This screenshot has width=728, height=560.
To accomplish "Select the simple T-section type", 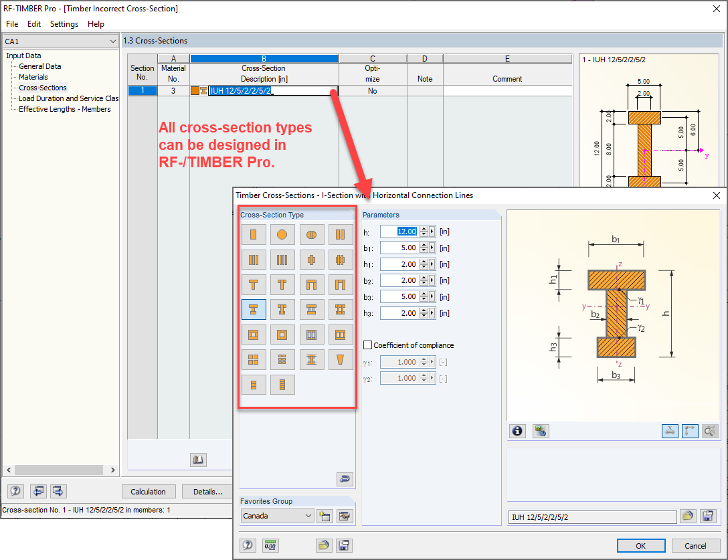I will coord(254,284).
